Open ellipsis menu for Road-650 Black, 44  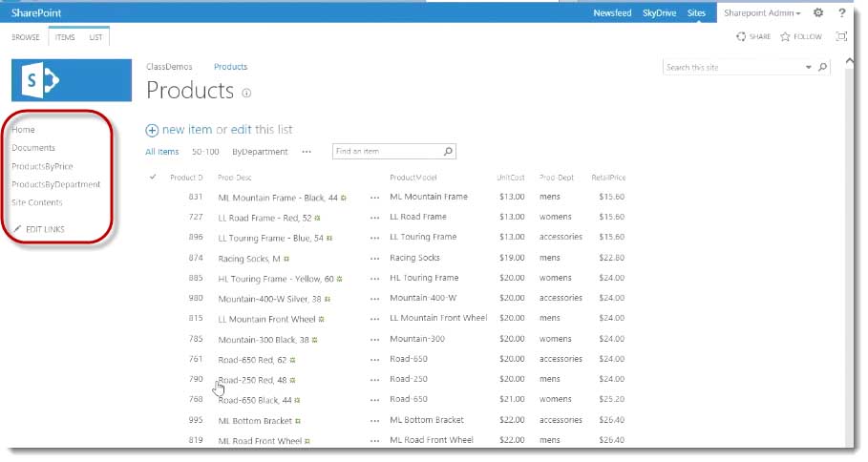(x=374, y=400)
